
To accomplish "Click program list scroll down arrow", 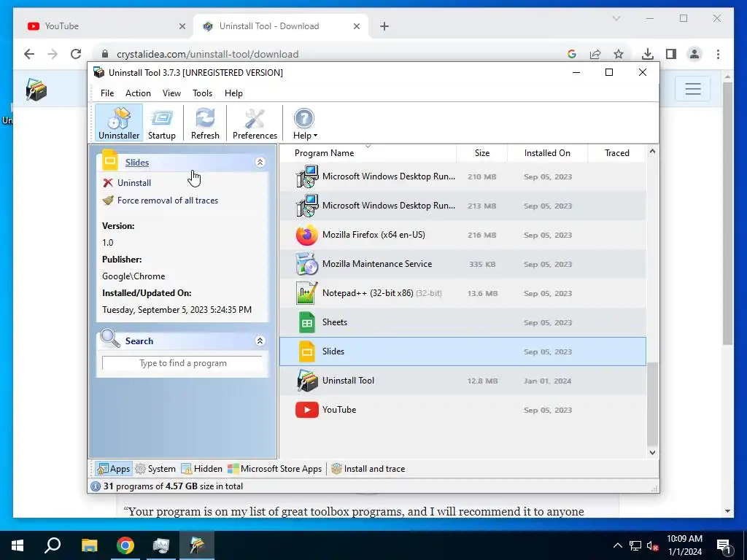I will [653, 453].
